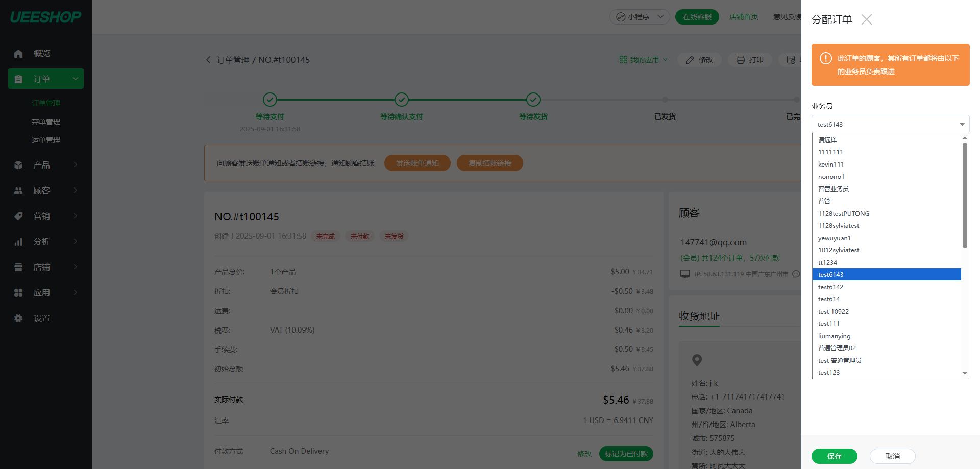Click the 应用 grid icon in sidebar
This screenshot has height=469, width=980.
(x=18, y=293)
